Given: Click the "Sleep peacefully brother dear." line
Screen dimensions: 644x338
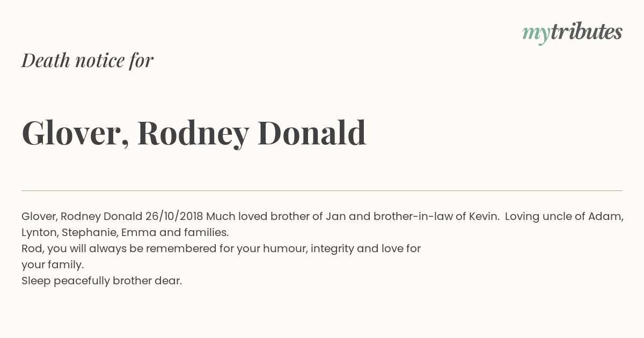Looking at the screenshot, I should (102, 281).
